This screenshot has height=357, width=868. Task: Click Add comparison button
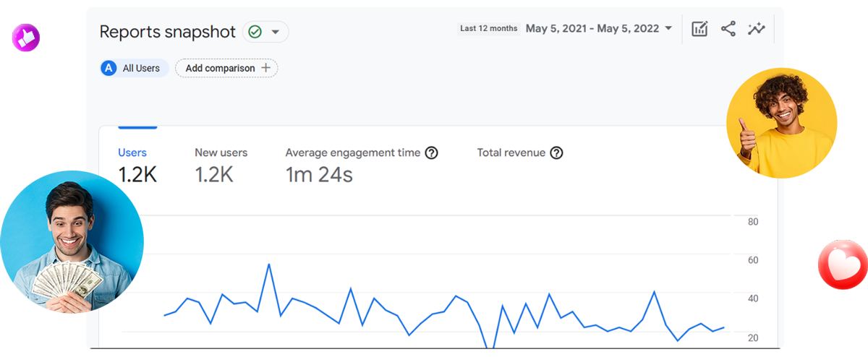pos(226,68)
